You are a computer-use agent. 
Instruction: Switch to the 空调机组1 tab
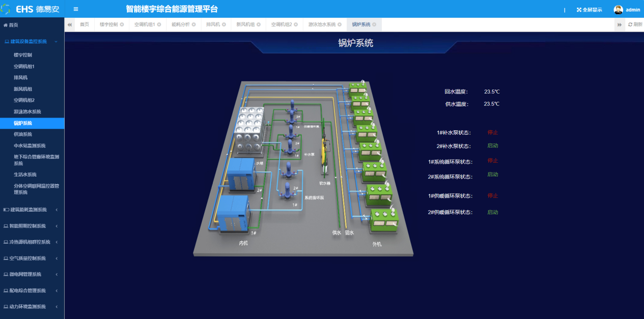145,24
